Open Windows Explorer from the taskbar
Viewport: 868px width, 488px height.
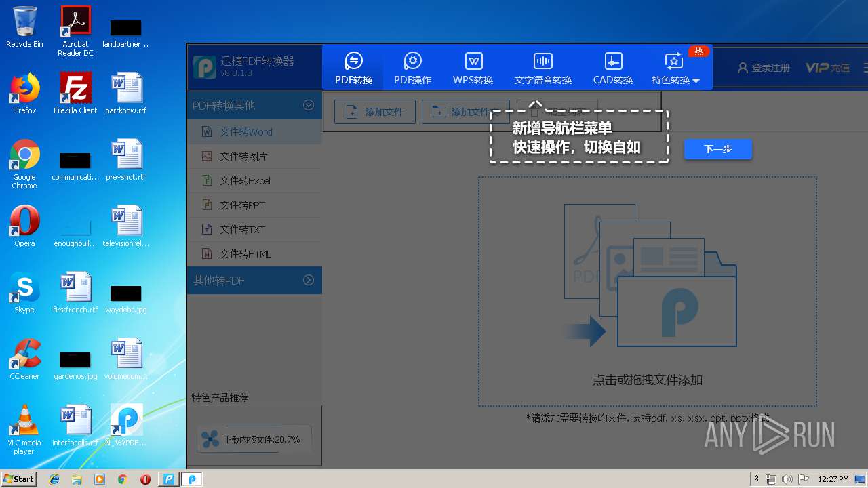point(77,479)
